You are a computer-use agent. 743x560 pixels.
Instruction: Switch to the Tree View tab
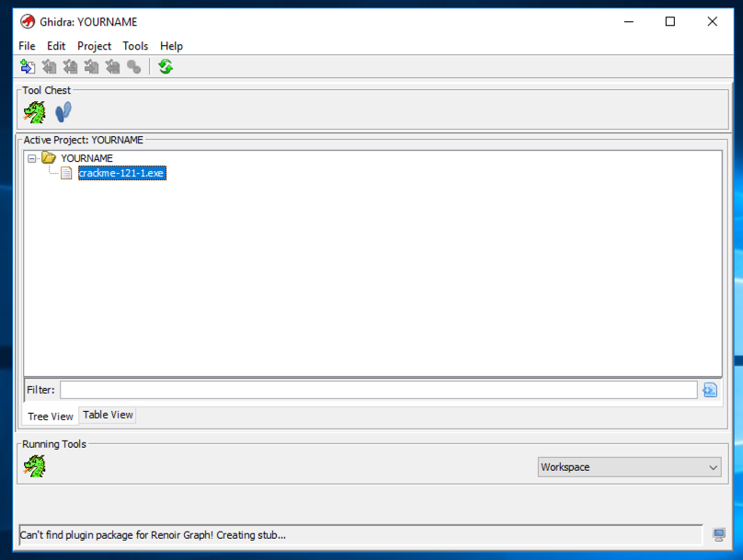(x=51, y=416)
